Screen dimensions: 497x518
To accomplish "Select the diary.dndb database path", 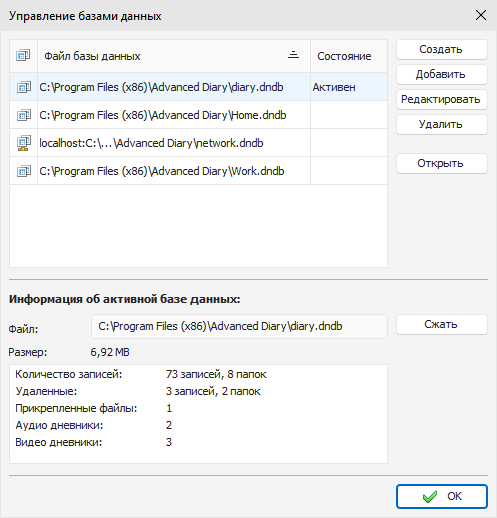I will tap(161, 87).
